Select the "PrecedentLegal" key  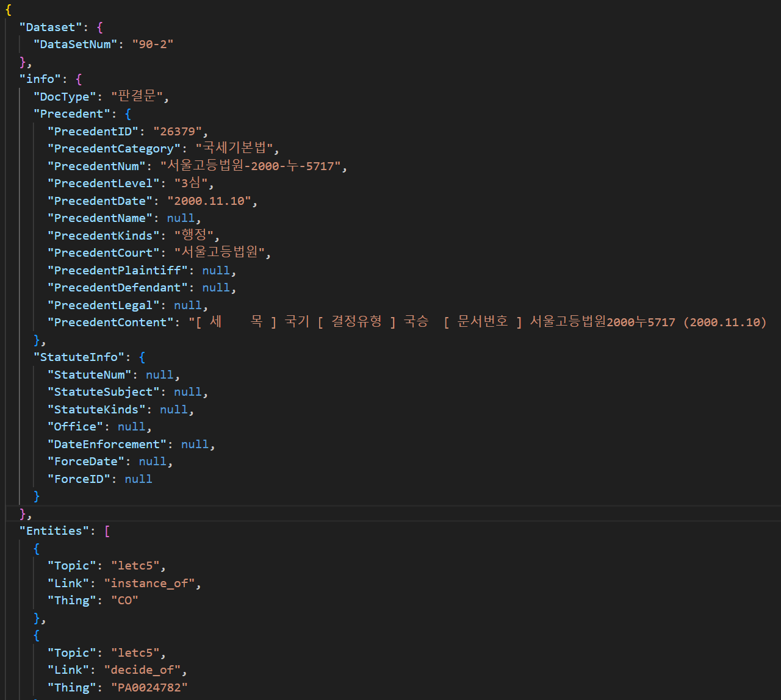[104, 305]
